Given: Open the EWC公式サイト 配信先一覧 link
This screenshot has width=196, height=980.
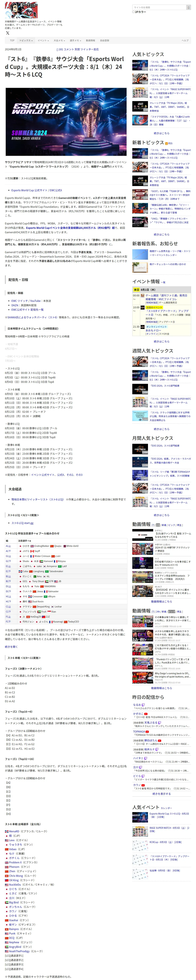Looking at the screenshot, I should pos(27,310).
